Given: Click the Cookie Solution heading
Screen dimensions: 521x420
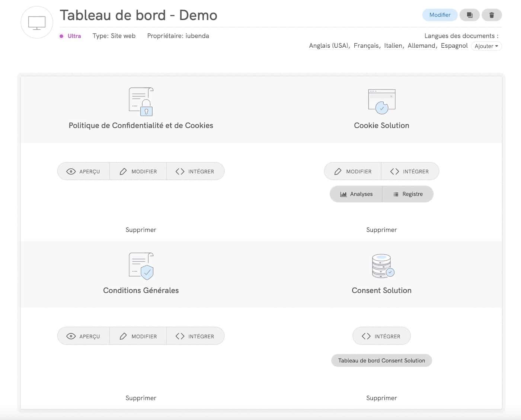Looking at the screenshot, I should [381, 125].
